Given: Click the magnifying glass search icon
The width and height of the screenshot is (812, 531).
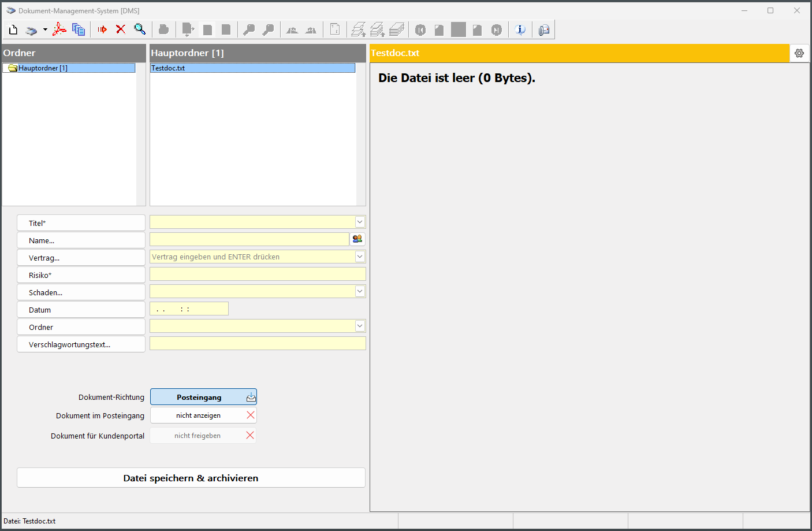Looking at the screenshot, I should (x=140, y=30).
